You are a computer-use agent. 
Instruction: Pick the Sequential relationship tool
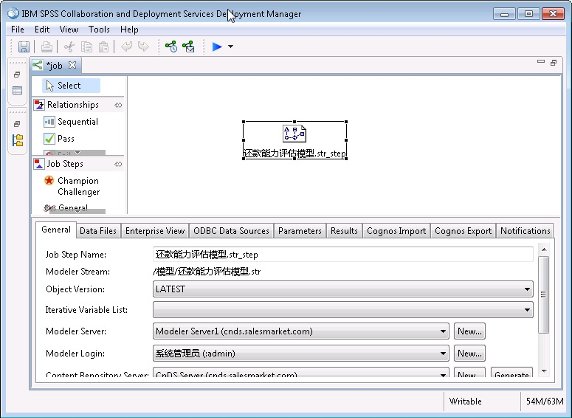[71, 122]
